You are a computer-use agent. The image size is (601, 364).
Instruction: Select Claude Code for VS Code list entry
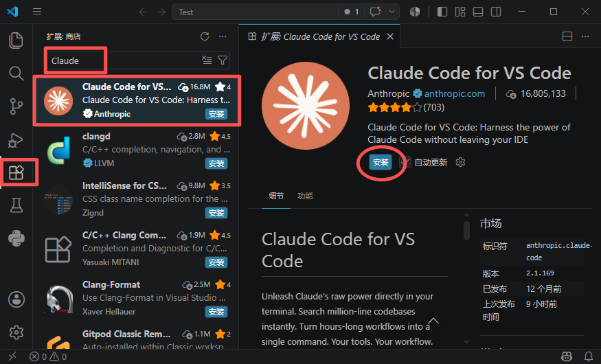pyautogui.click(x=137, y=100)
